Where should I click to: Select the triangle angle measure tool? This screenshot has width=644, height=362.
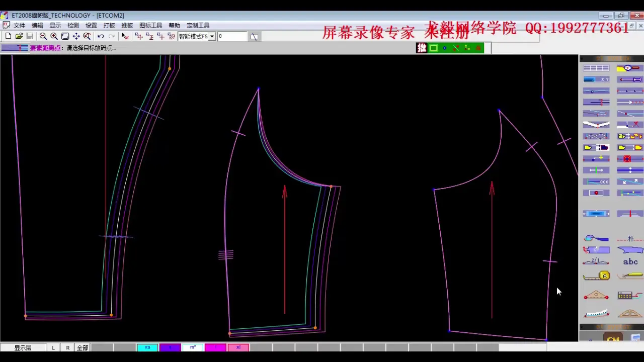(596, 295)
